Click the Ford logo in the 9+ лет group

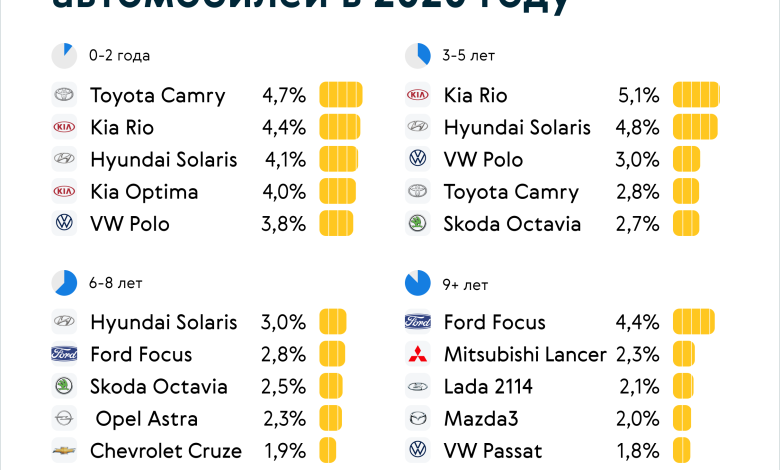(417, 322)
